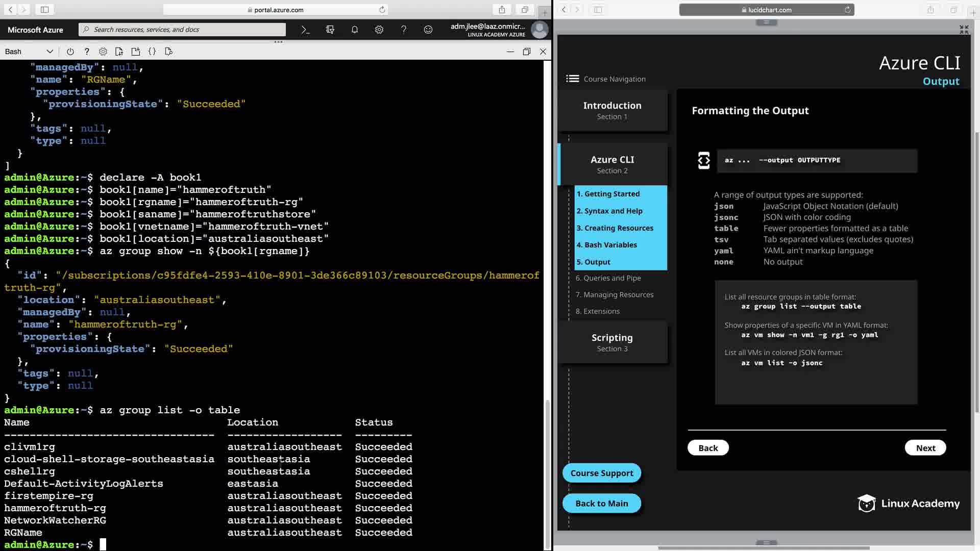The width and height of the screenshot is (980, 551).
Task: Click upload/download files icon in Cloud Shell
Action: [119, 52]
